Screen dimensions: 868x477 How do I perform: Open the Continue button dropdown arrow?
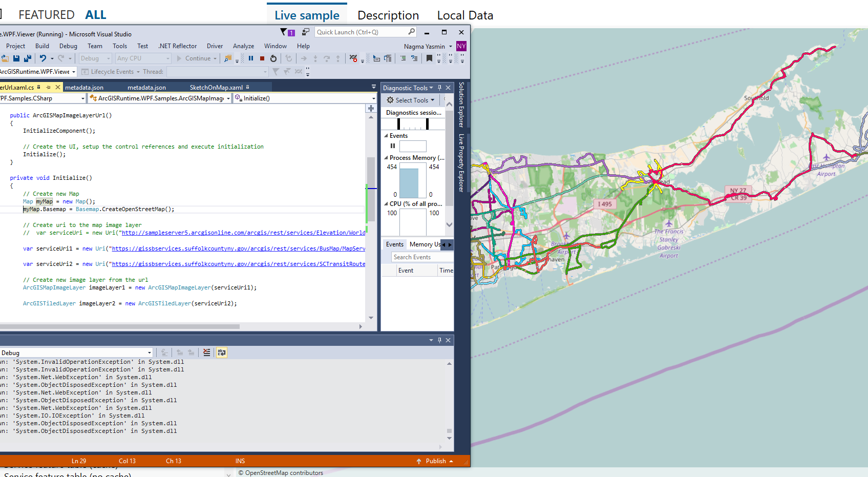[215, 58]
